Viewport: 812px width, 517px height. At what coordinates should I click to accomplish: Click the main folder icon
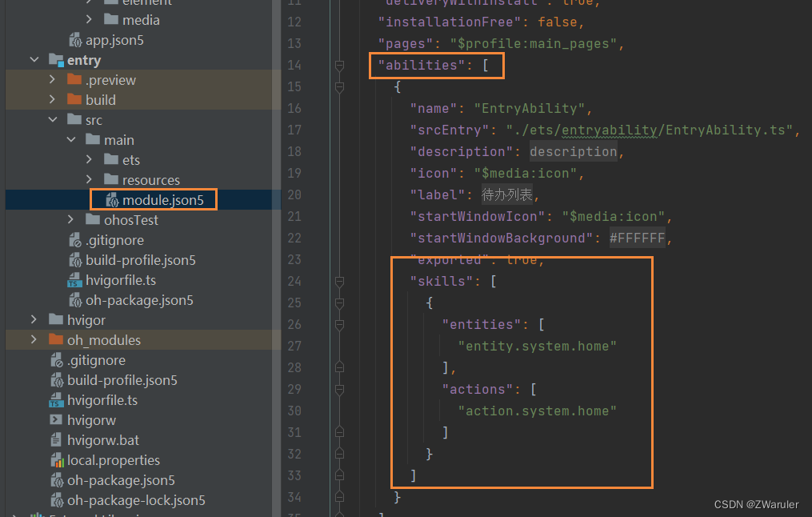(x=93, y=139)
